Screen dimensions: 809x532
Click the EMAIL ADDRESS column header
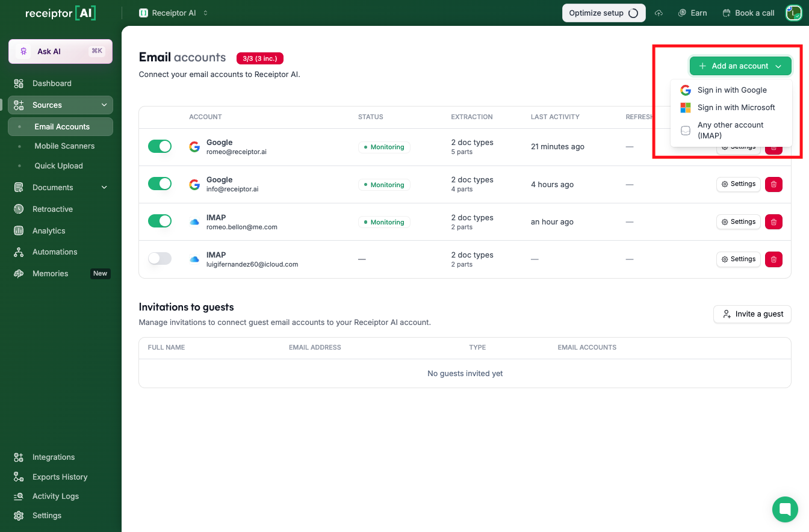click(315, 348)
